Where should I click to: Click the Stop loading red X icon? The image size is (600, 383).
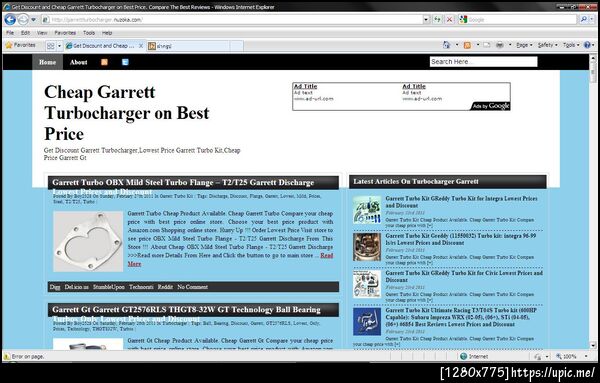[450, 20]
